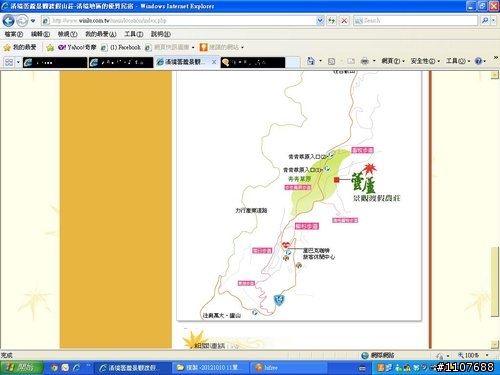Image resolution: width=500 pixels, height=375 pixels.
Task: Open the tab list dropdown arrow
Action: (18, 62)
